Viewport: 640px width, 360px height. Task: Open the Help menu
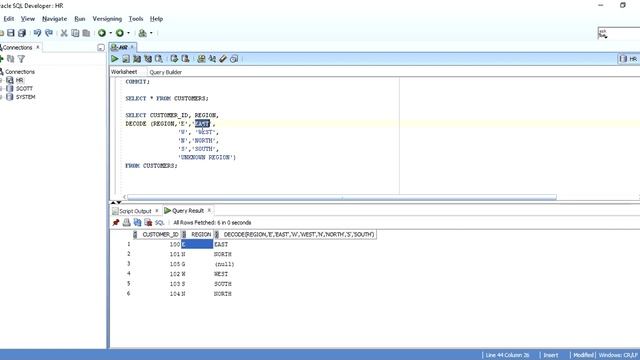coord(156,19)
